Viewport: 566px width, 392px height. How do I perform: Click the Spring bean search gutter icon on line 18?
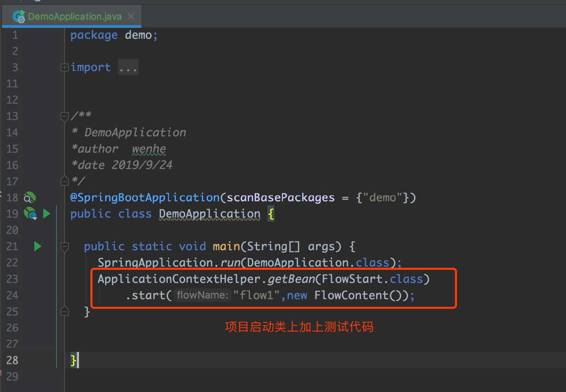30,198
